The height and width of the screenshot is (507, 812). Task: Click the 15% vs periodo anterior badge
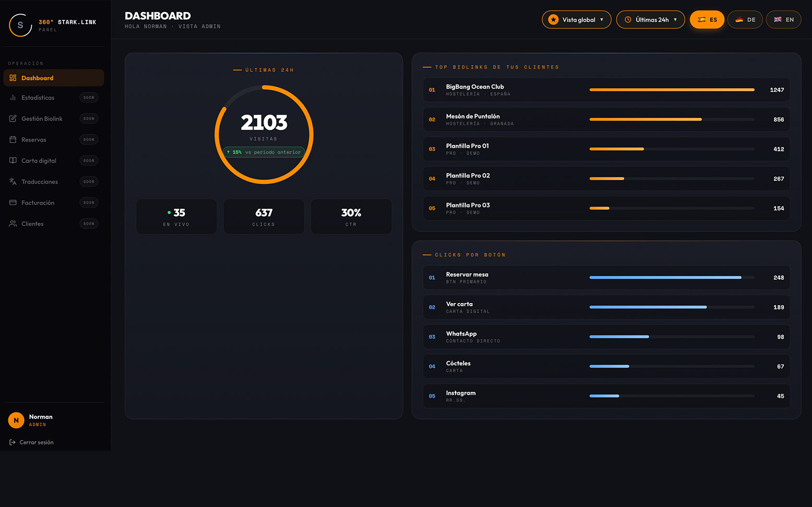[264, 152]
